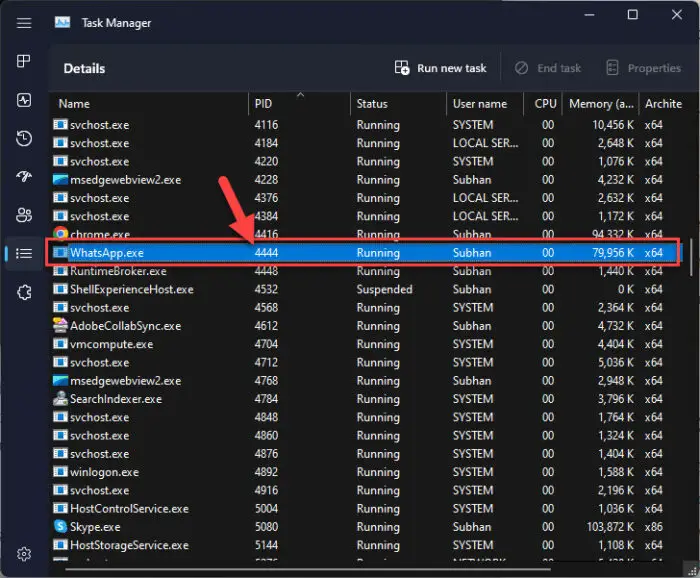Select the winlogon.exe process name
Image resolution: width=700 pixels, height=578 pixels.
(x=104, y=472)
